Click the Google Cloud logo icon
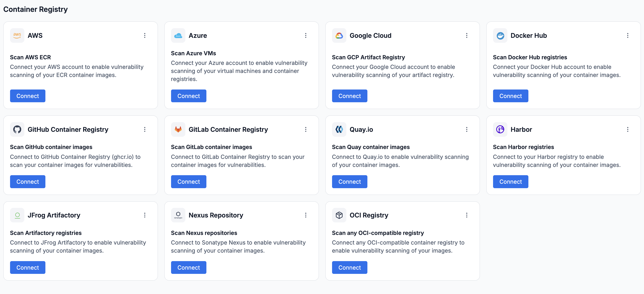Viewport: 644px width, 294px height. pos(339,36)
